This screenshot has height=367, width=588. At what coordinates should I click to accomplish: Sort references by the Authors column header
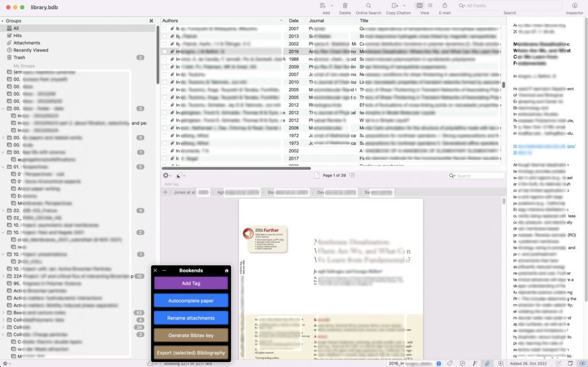point(223,21)
